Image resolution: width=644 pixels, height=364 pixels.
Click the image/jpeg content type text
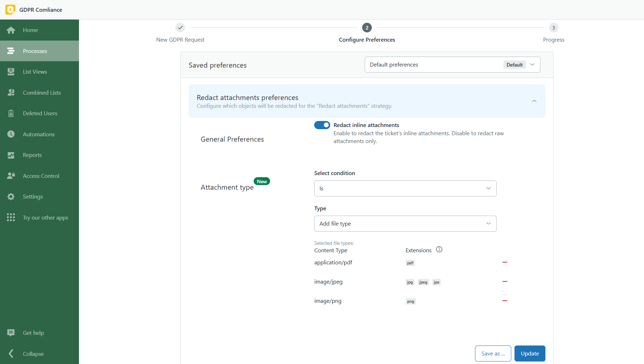(328, 281)
